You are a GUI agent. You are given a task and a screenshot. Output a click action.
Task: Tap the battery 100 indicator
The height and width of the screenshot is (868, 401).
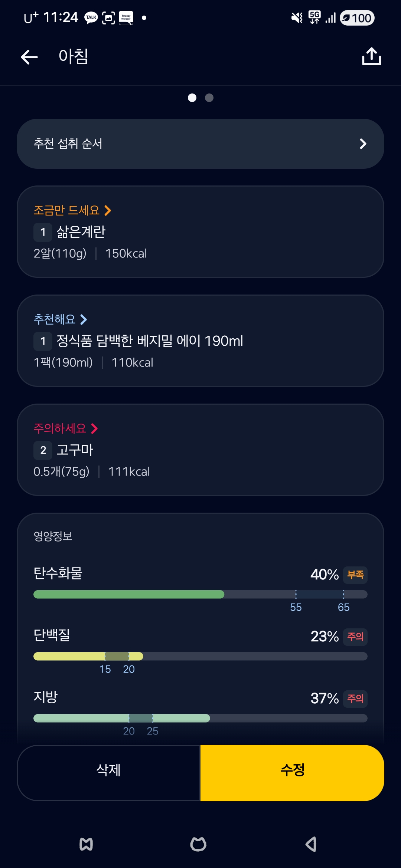[x=357, y=18]
